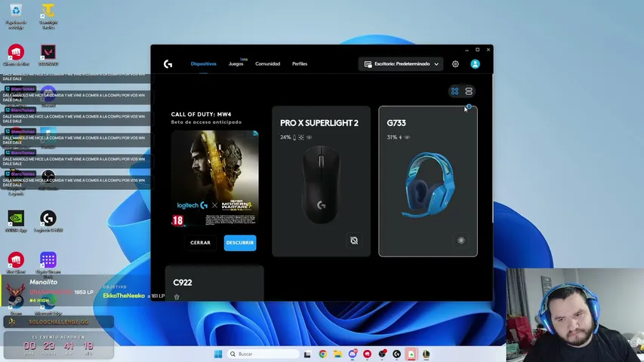Image resolution: width=644 pixels, height=362 pixels.
Task: Open the Juegos tab
Action: click(x=236, y=64)
